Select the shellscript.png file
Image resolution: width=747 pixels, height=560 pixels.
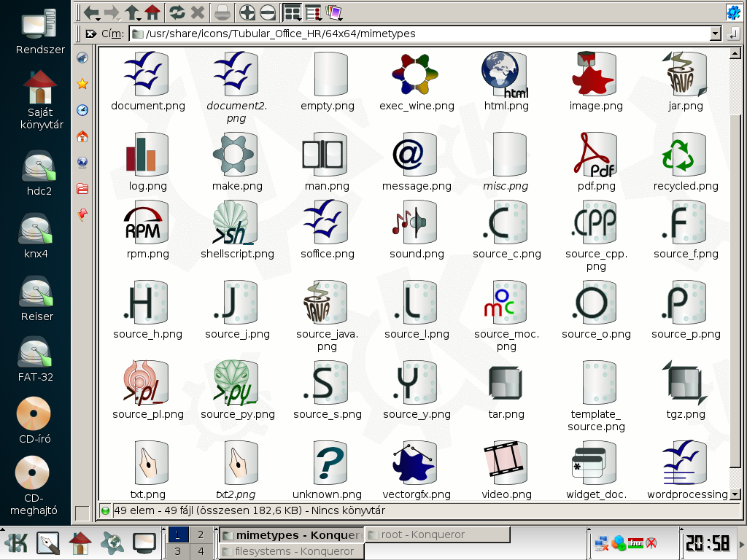point(237,230)
